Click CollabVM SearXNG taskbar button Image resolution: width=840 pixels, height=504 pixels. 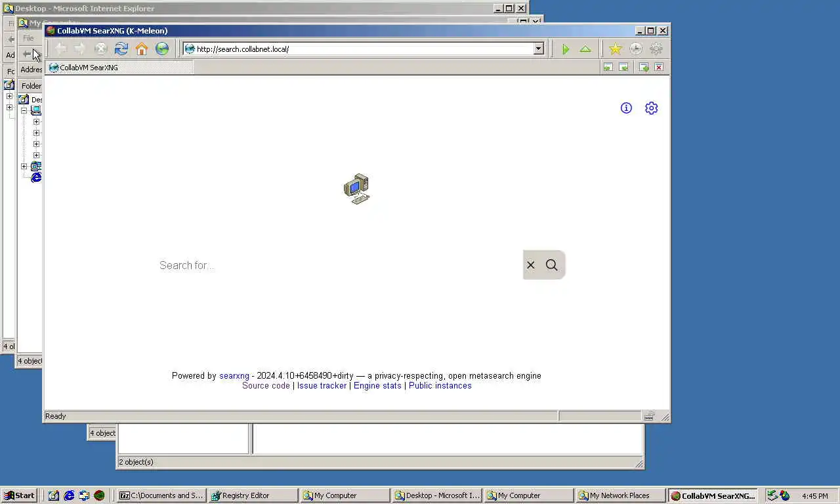pos(712,495)
